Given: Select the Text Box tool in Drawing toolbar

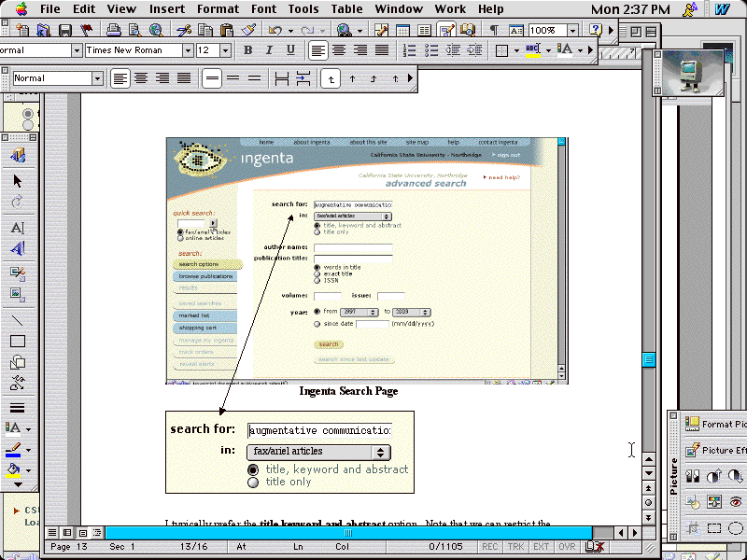Looking at the screenshot, I should click(18, 228).
